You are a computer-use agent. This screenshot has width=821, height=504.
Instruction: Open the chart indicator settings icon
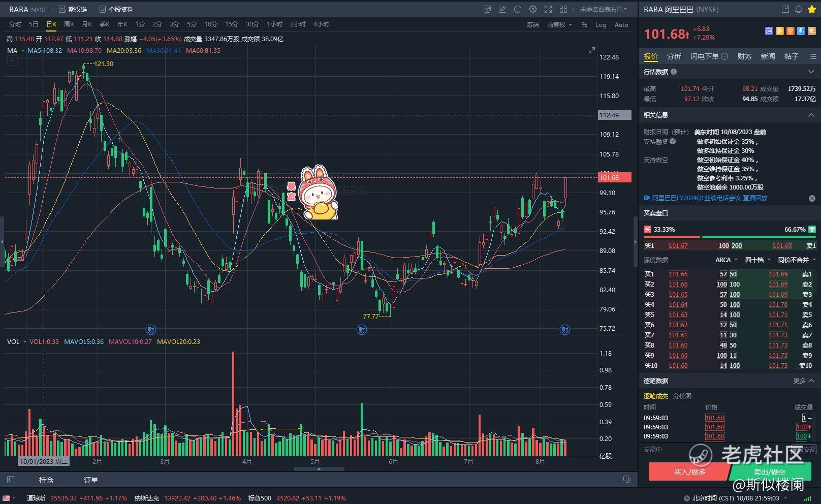pos(487,9)
